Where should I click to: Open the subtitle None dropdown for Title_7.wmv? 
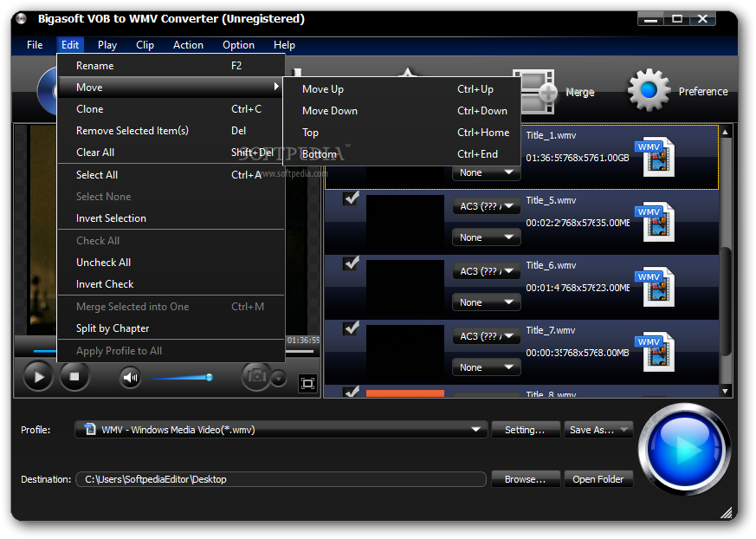tap(487, 367)
